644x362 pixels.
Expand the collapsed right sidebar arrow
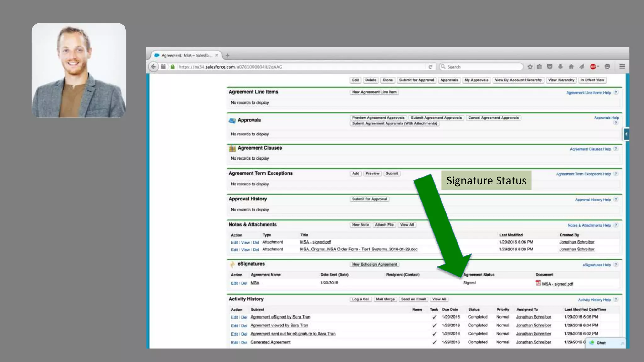tap(626, 134)
